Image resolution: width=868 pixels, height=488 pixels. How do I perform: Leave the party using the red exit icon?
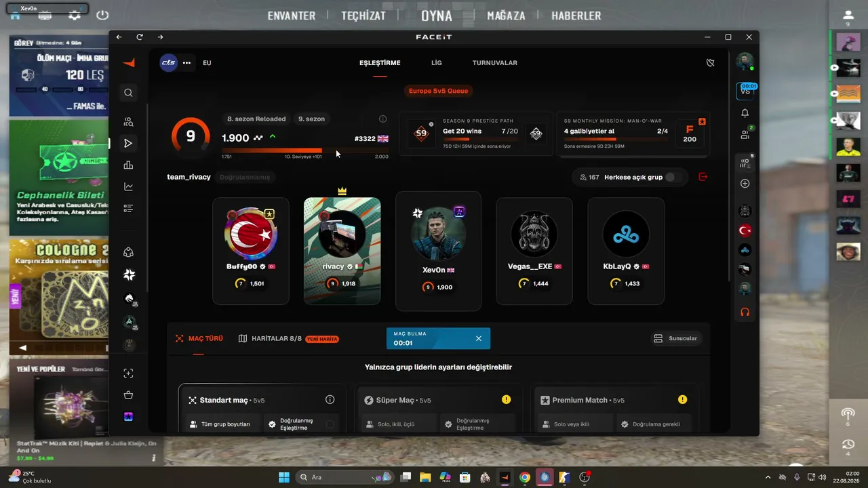703,177
